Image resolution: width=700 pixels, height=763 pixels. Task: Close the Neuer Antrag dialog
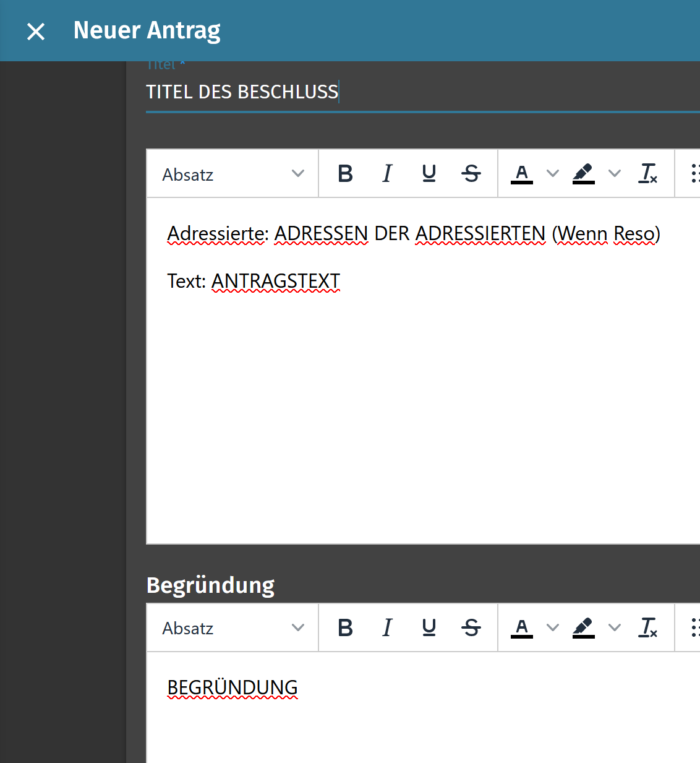tap(36, 31)
